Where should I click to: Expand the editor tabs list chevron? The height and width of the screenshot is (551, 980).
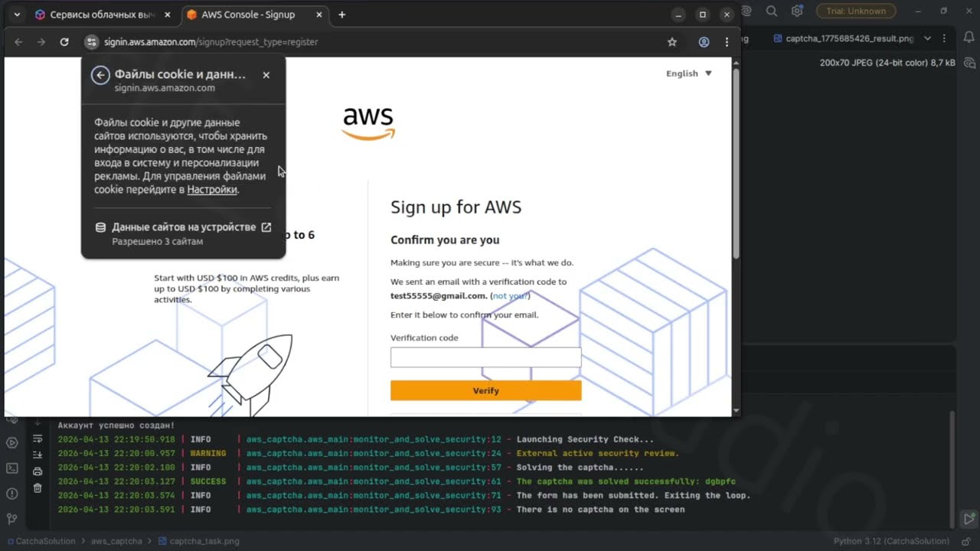pyautogui.click(x=928, y=38)
